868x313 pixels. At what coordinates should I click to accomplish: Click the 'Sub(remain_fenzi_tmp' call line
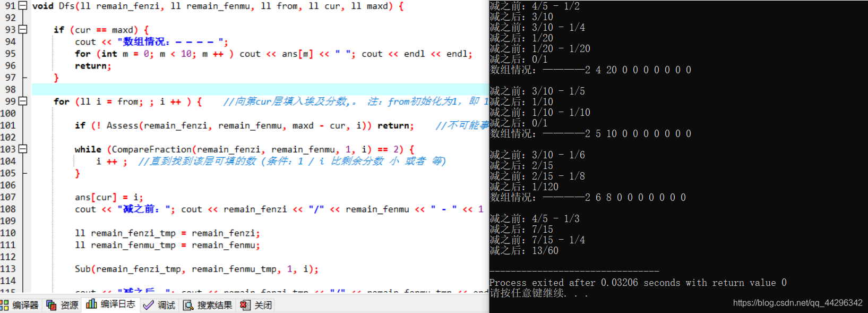196,269
